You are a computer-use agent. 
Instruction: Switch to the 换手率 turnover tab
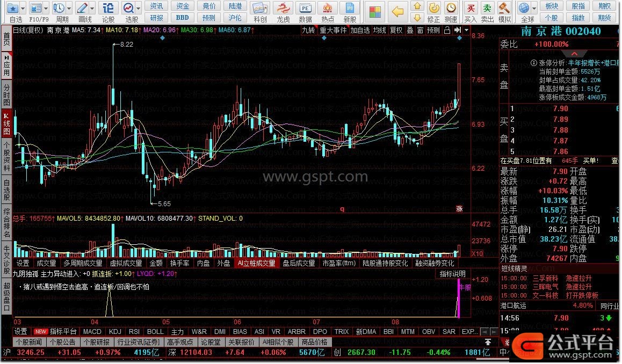tap(179, 263)
